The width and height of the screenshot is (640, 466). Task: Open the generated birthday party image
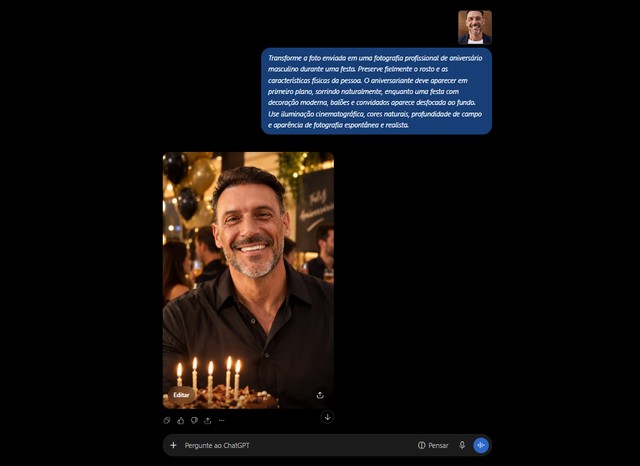(248, 280)
